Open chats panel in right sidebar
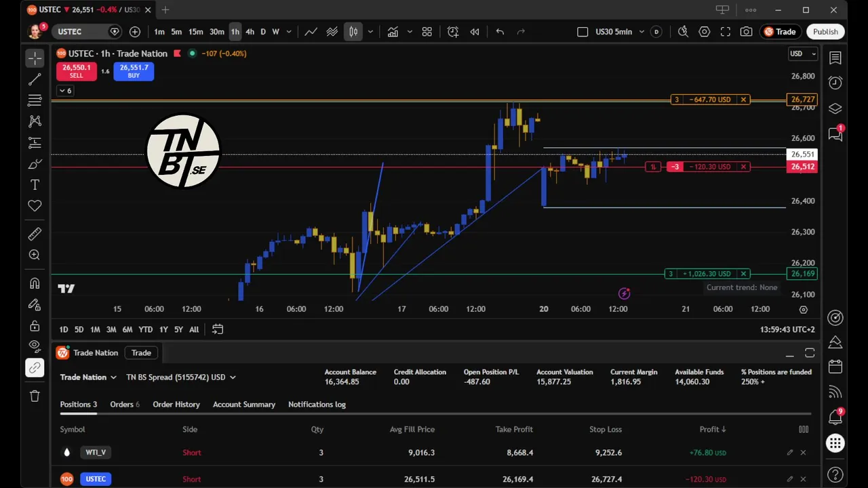This screenshot has width=868, height=488. (835, 134)
